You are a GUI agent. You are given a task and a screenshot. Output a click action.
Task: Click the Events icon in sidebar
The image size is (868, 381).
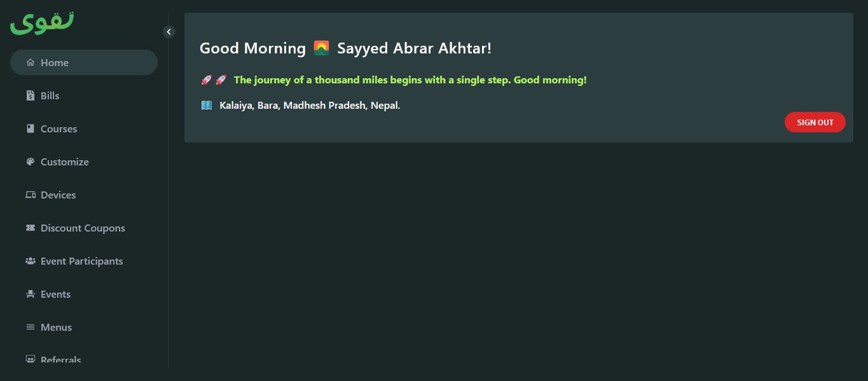[30, 294]
